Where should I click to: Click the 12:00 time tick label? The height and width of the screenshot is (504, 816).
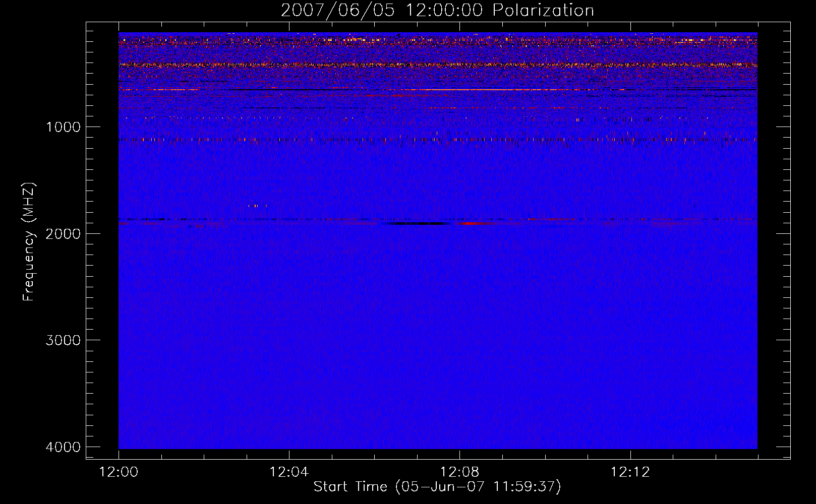(119, 472)
